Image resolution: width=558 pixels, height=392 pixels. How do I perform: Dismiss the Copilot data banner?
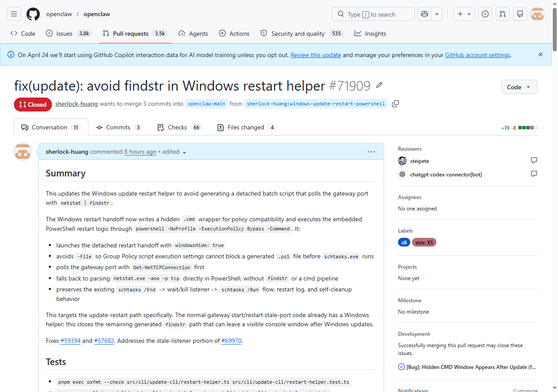point(541,54)
